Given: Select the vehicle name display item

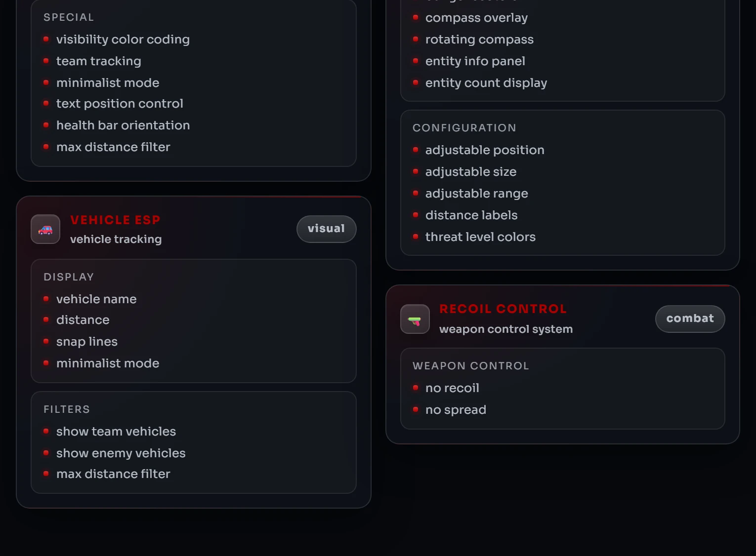Looking at the screenshot, I should 96,299.
